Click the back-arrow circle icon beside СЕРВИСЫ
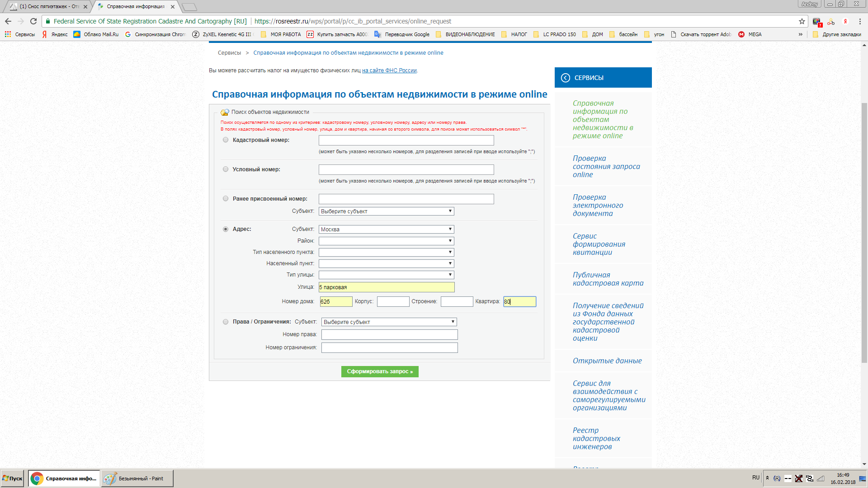This screenshot has height=488, width=868. 566,78
